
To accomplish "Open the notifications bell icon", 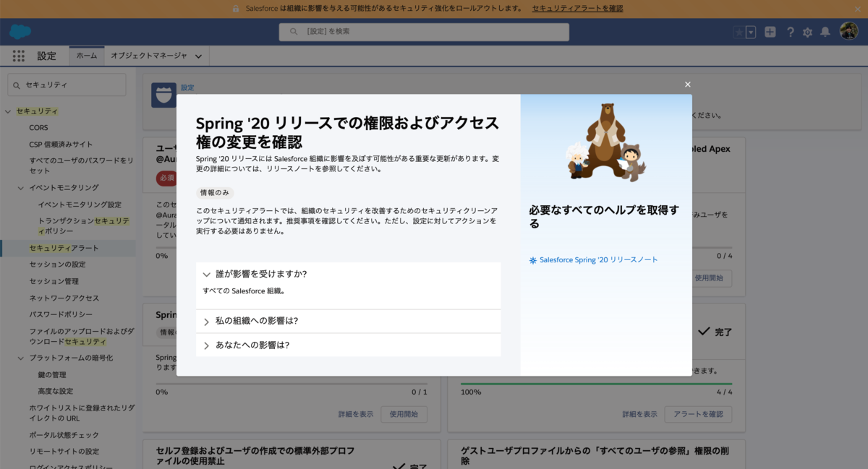I will pos(825,32).
